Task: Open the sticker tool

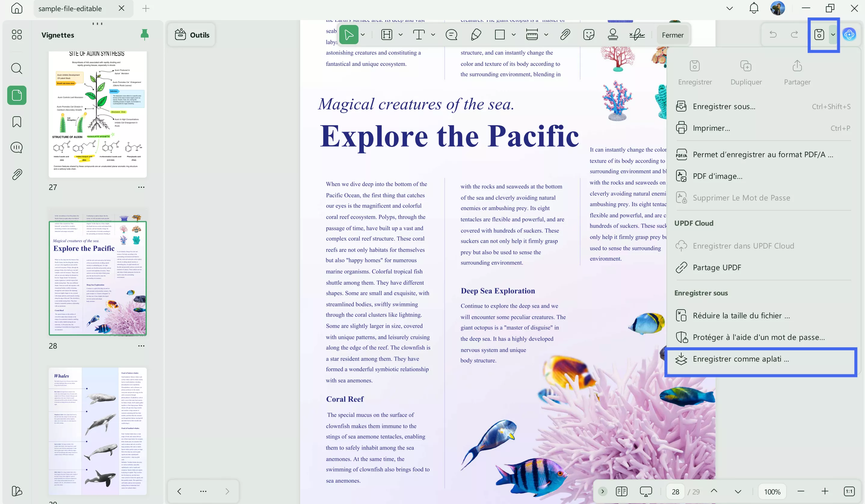Action: (589, 35)
